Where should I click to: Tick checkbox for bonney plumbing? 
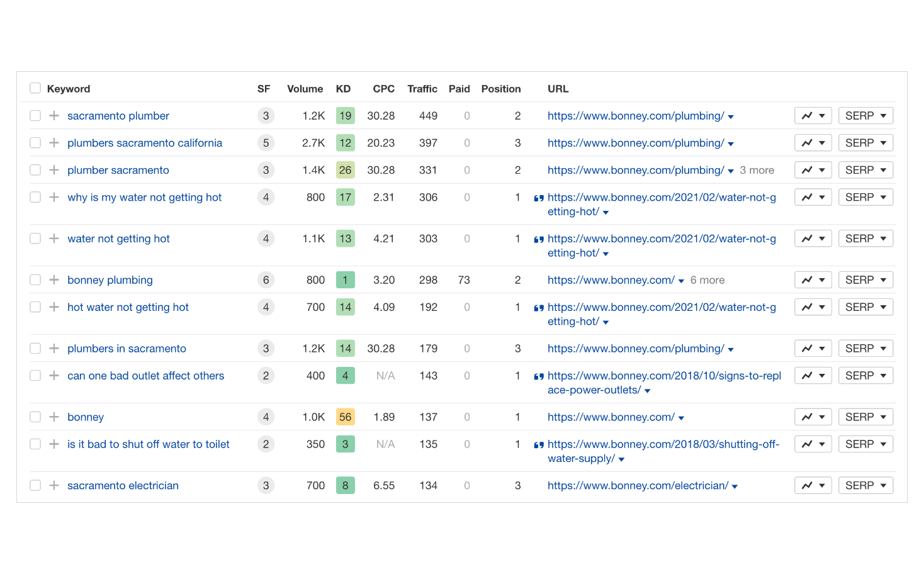35,280
